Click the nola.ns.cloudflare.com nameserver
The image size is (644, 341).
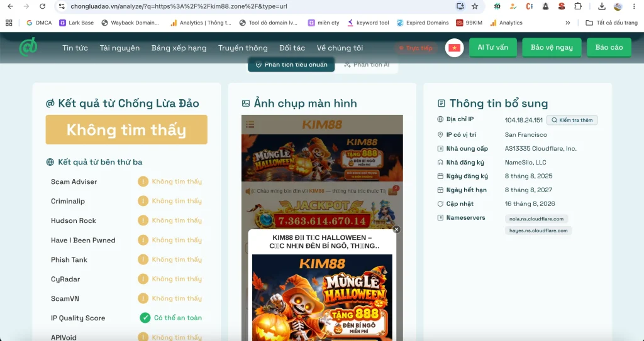coord(536,219)
